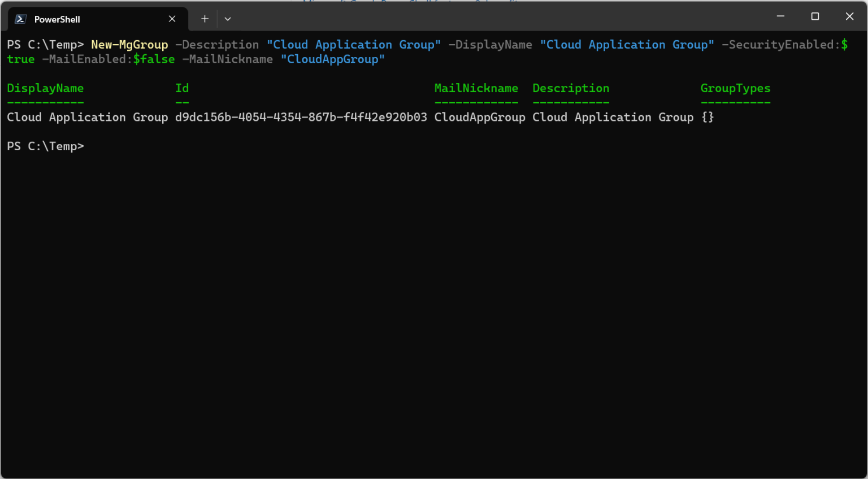Image resolution: width=868 pixels, height=479 pixels.
Task: Expand the new tab profile dropdown
Action: 228,19
